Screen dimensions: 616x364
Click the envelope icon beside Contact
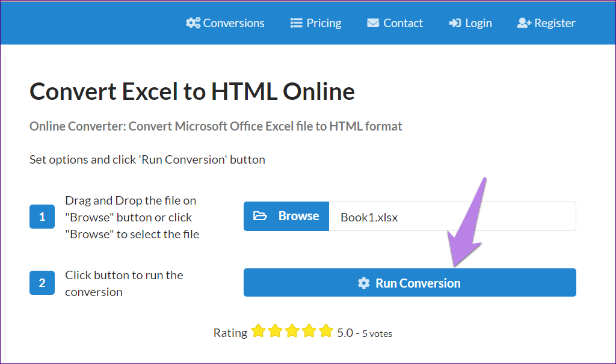(373, 23)
